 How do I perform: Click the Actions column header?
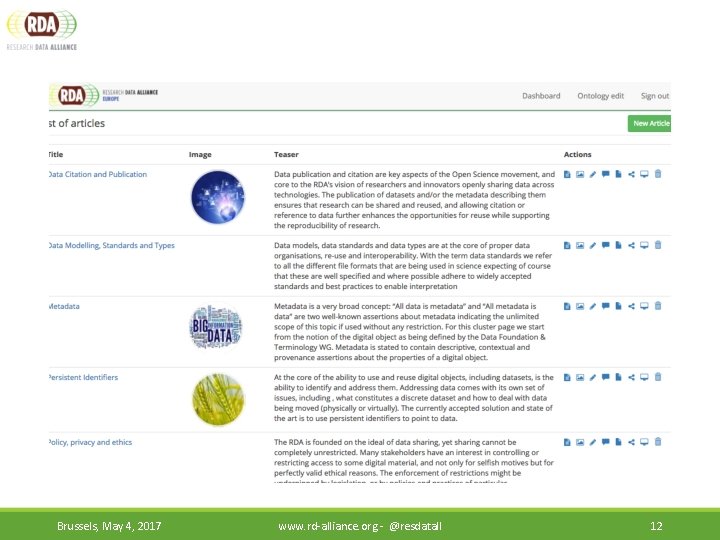click(577, 154)
